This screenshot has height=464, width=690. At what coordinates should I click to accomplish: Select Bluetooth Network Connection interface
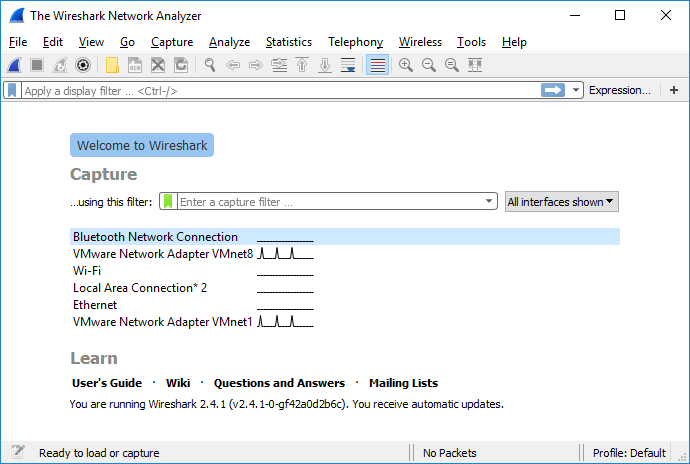pyautogui.click(x=345, y=237)
